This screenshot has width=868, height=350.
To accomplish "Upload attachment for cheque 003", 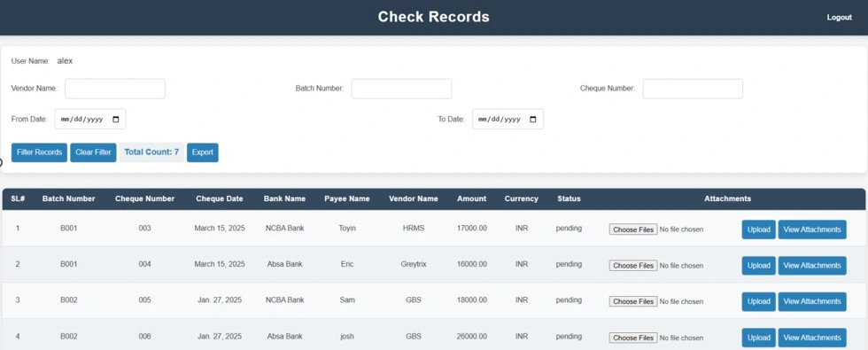I will [x=758, y=229].
